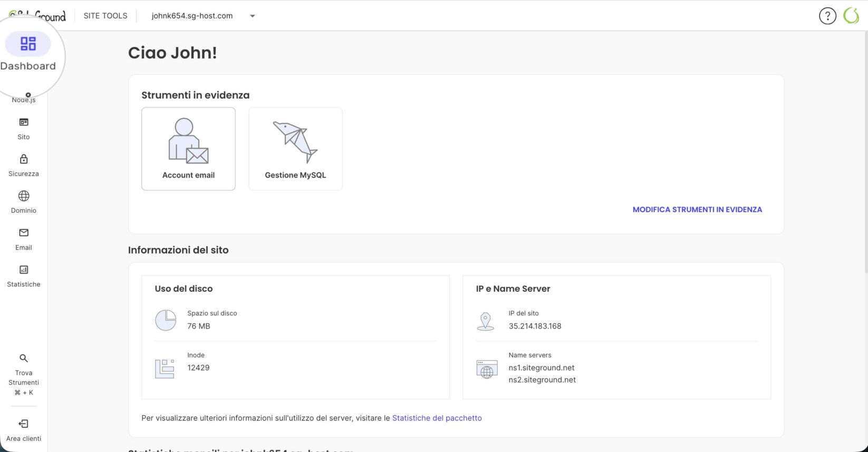Screen dimensions: 868x452
Task: Click the Strumenti in evidenza heading
Action: click(195, 95)
